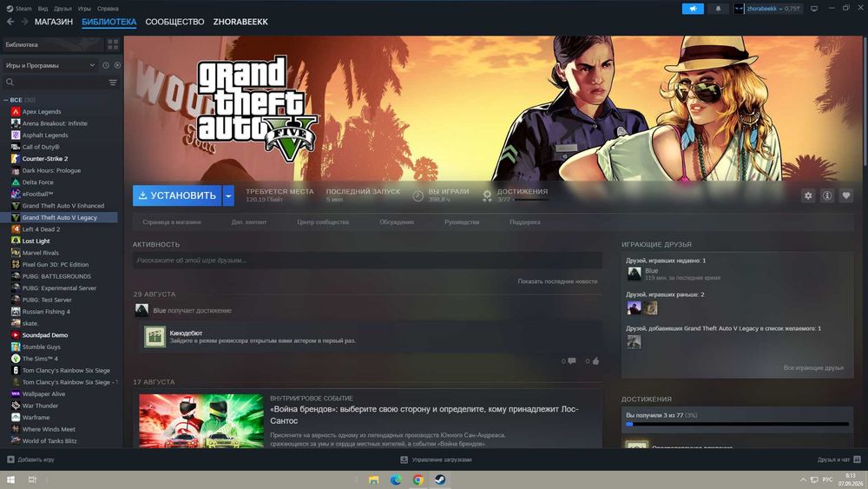Open zhorabeekk account dropdown
This screenshot has width=868, height=489.
(768, 9)
